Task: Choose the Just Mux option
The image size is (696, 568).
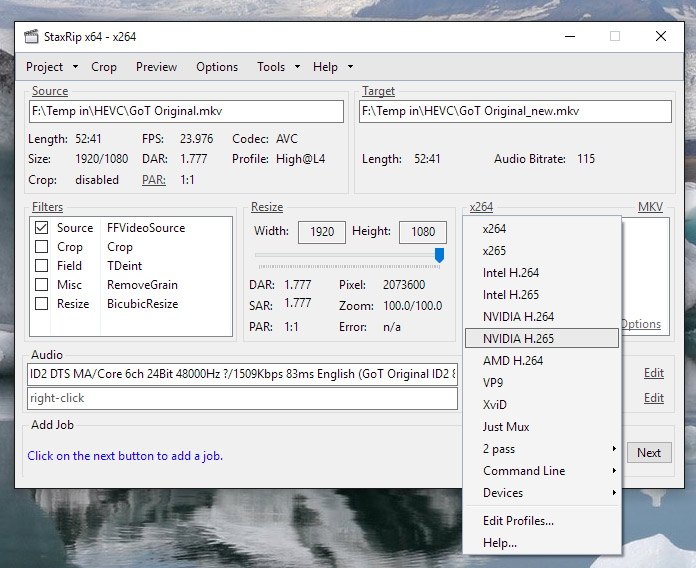Action: click(542, 426)
